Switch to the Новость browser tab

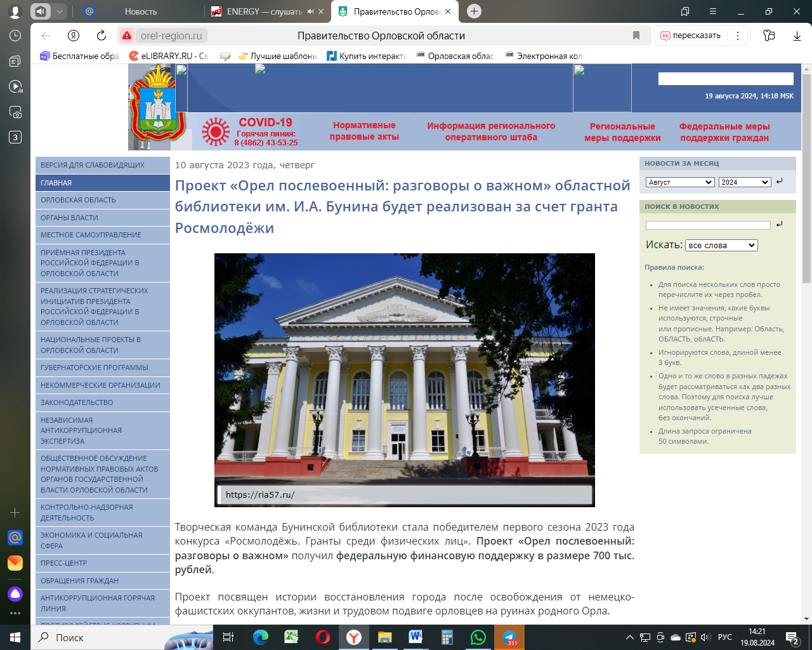tap(141, 11)
